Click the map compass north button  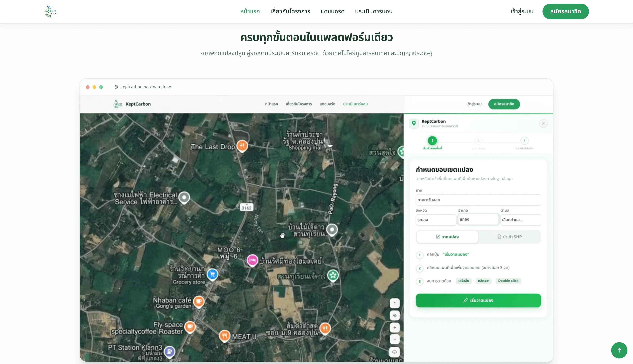(x=395, y=303)
